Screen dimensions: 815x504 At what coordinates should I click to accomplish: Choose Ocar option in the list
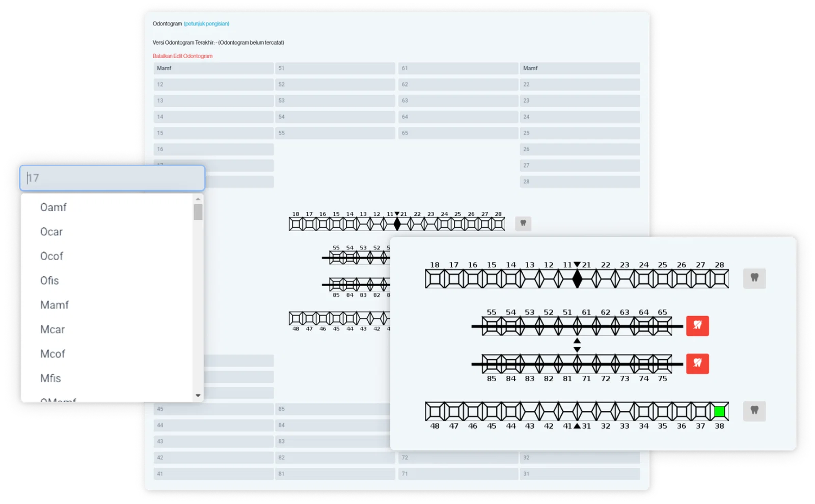coord(51,232)
